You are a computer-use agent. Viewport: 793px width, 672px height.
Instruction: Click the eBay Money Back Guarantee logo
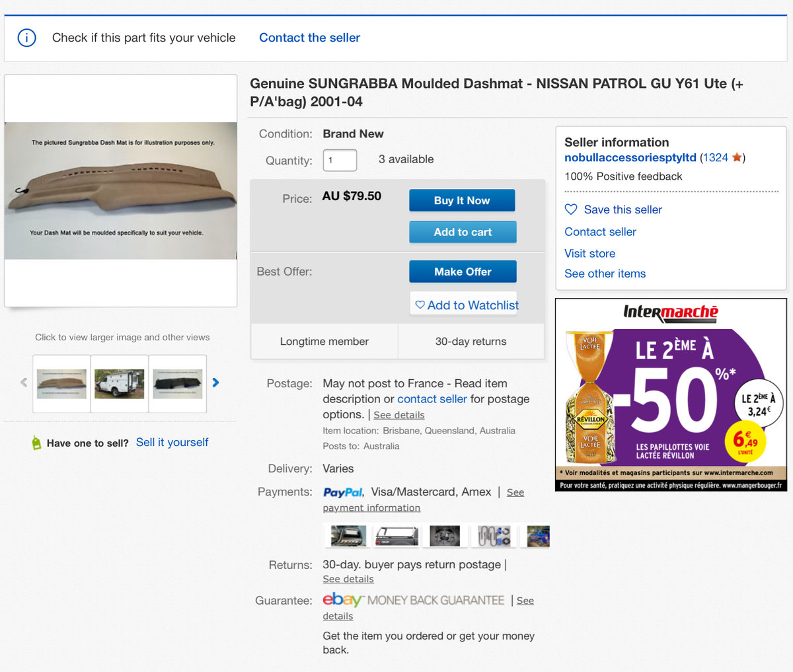pos(413,600)
